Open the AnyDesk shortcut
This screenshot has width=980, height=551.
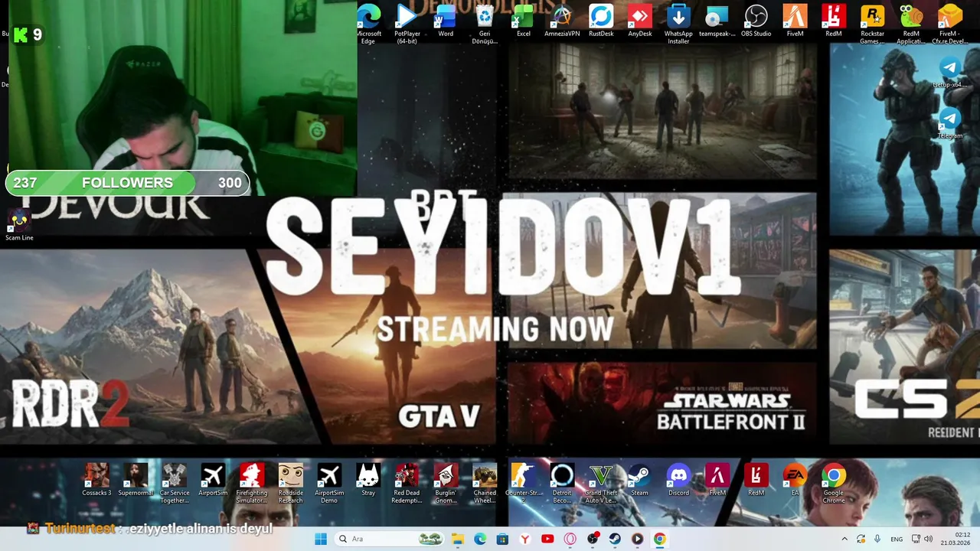pyautogui.click(x=640, y=20)
